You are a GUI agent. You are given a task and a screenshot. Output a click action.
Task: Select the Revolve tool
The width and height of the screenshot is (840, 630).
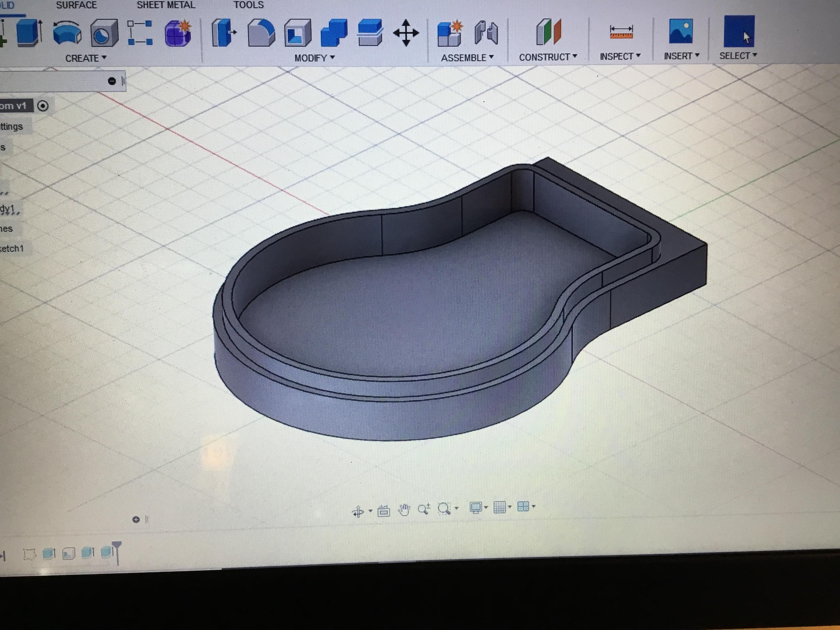pos(67,33)
